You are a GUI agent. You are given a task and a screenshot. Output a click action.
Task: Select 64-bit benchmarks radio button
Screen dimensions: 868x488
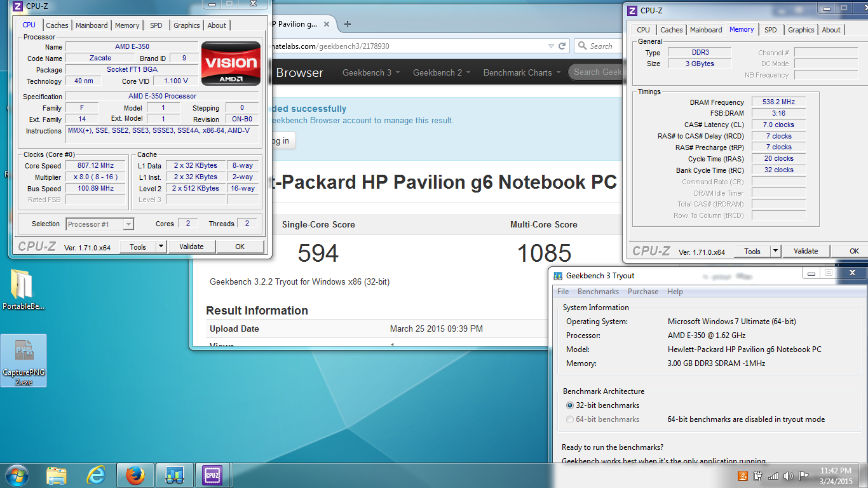[569, 419]
